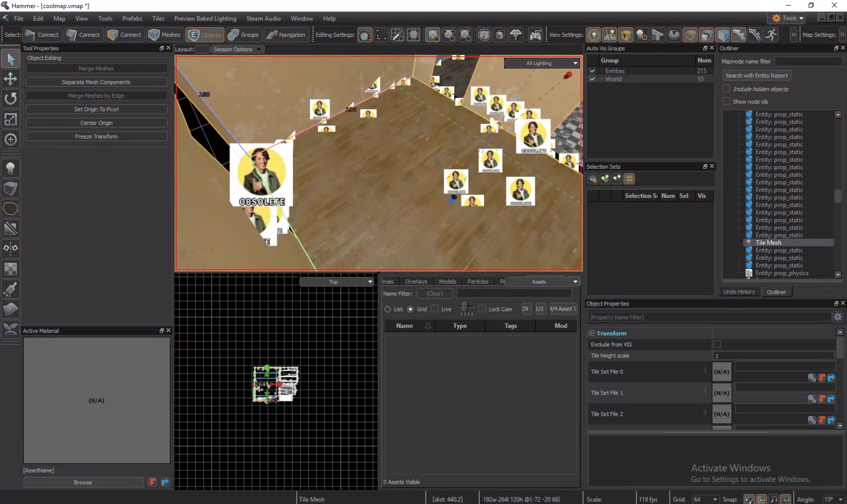Viewport: 847px width, 504px height.
Task: Open the Prefabs menu
Action: pos(132,18)
